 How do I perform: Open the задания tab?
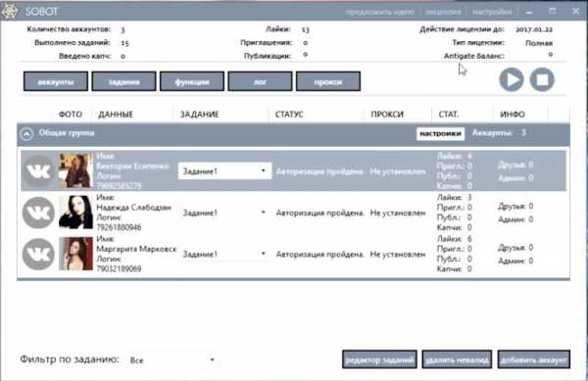pyautogui.click(x=123, y=81)
